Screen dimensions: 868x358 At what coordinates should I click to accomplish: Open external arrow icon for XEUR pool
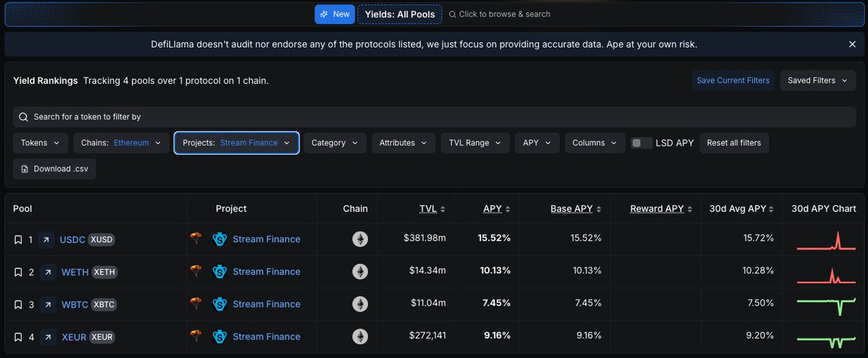coord(46,337)
